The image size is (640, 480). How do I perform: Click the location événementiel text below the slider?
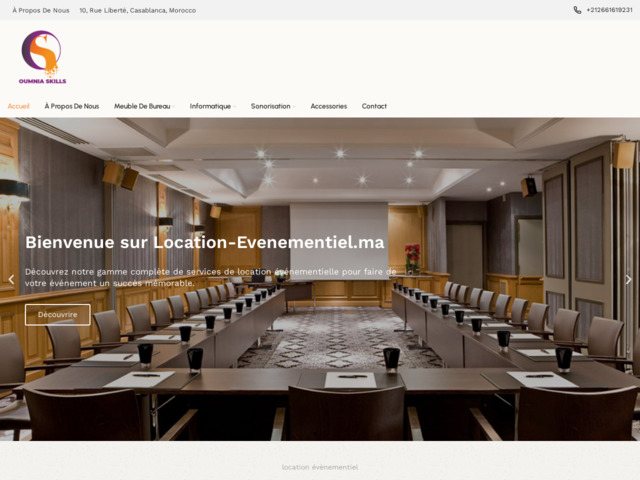[x=319, y=467]
